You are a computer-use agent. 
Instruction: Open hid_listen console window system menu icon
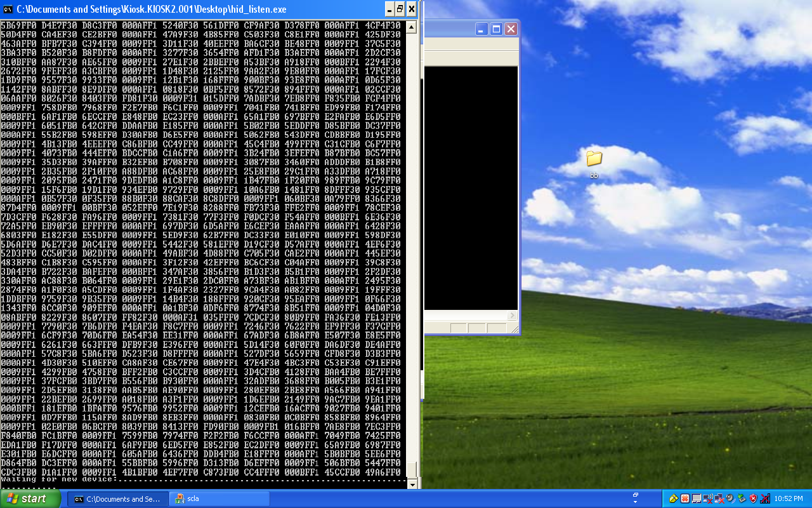tap(8, 9)
